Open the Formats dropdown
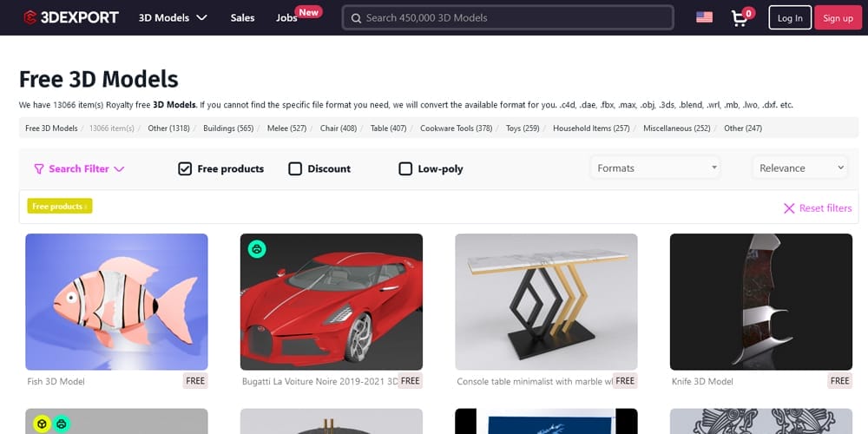 (656, 168)
